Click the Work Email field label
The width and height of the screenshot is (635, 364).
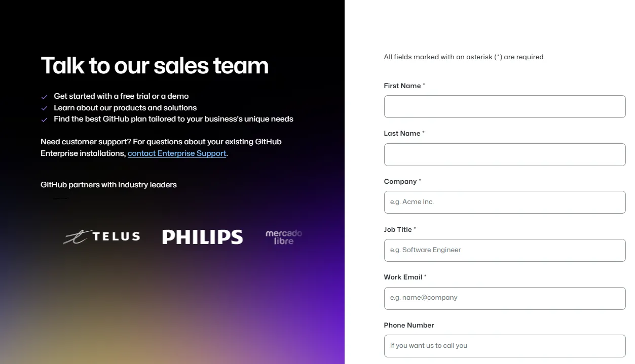pos(403,277)
